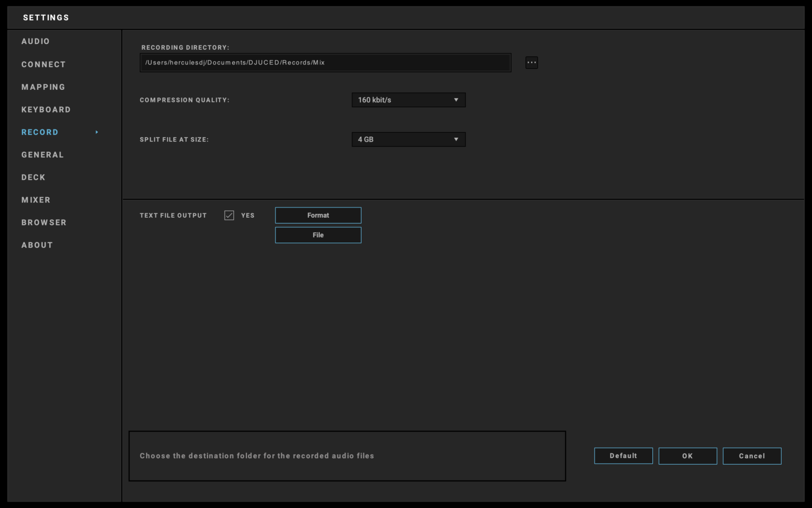
Task: View the ABOUT section
Action: click(37, 245)
